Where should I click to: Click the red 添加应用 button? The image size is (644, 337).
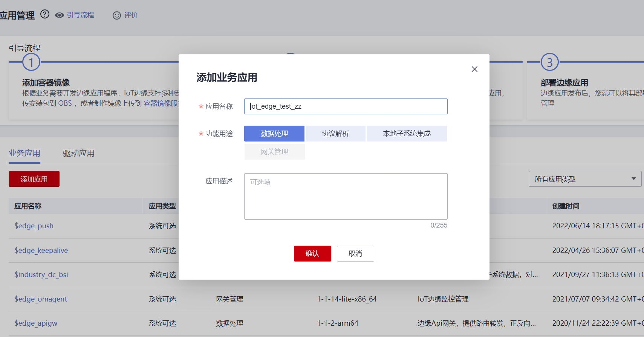[x=34, y=179]
